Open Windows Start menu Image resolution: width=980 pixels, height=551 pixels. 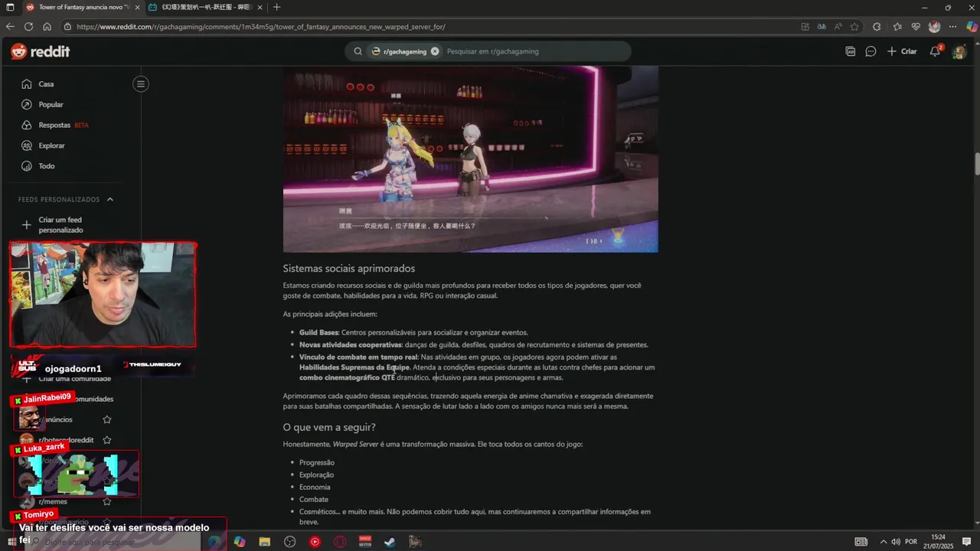point(11,542)
